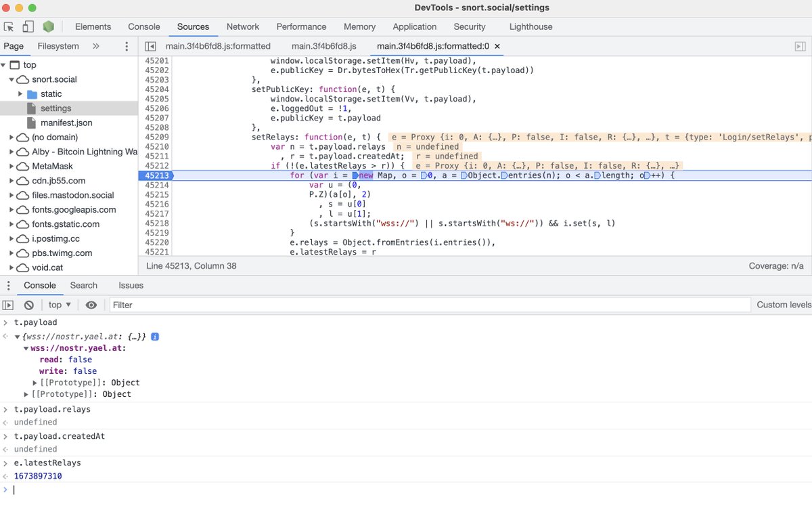Open the console drawer three-dot menu
The height and width of the screenshot is (516, 812).
click(9, 285)
